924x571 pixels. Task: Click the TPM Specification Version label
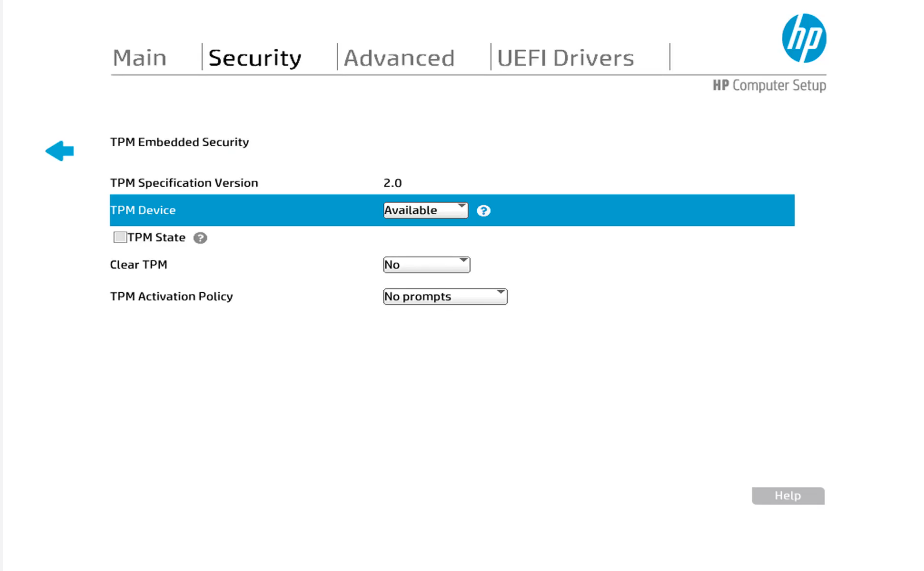tap(184, 183)
